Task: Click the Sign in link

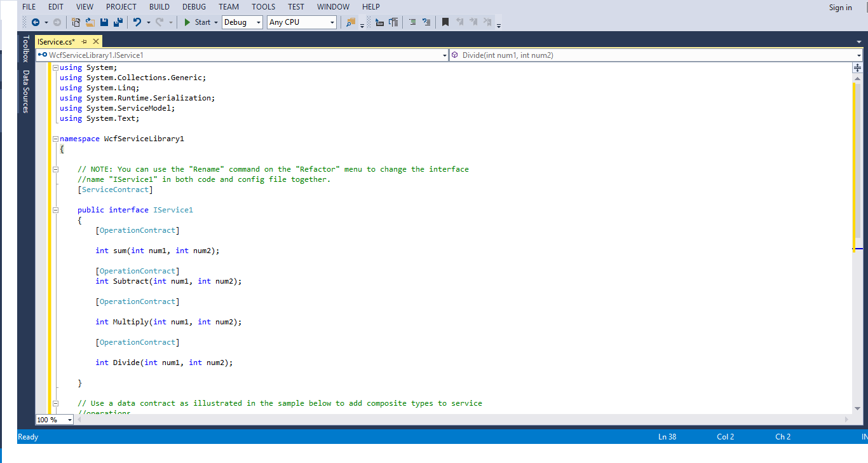Action: pos(840,8)
